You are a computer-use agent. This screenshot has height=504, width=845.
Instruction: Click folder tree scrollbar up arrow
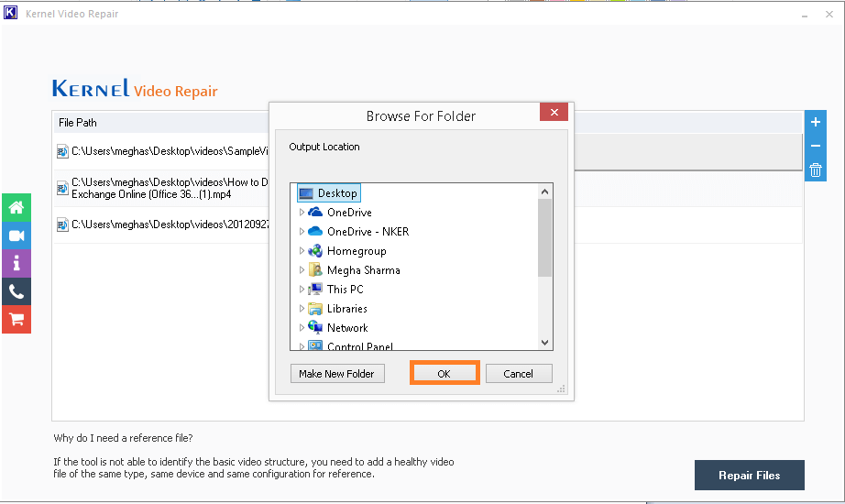(544, 192)
